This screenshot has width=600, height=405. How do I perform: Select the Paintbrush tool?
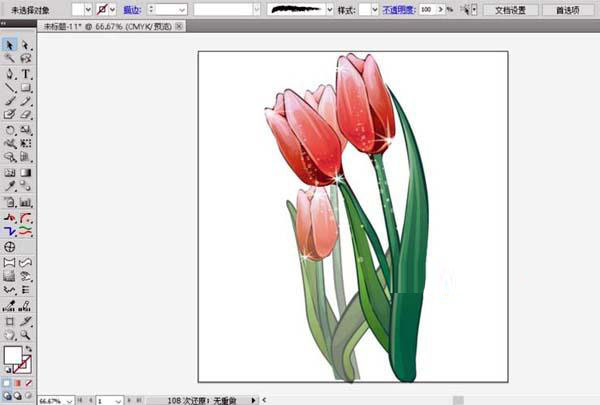point(10,101)
